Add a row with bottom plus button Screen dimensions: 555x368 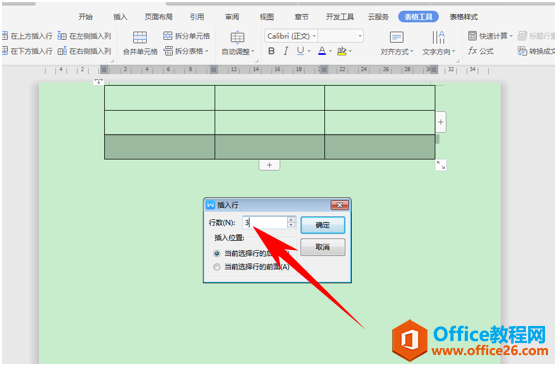(269, 165)
